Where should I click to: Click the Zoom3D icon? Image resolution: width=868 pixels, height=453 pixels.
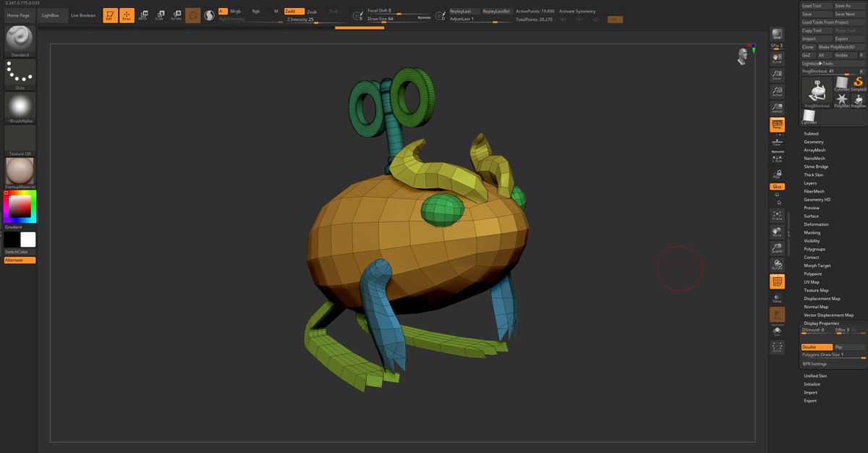[x=777, y=248]
